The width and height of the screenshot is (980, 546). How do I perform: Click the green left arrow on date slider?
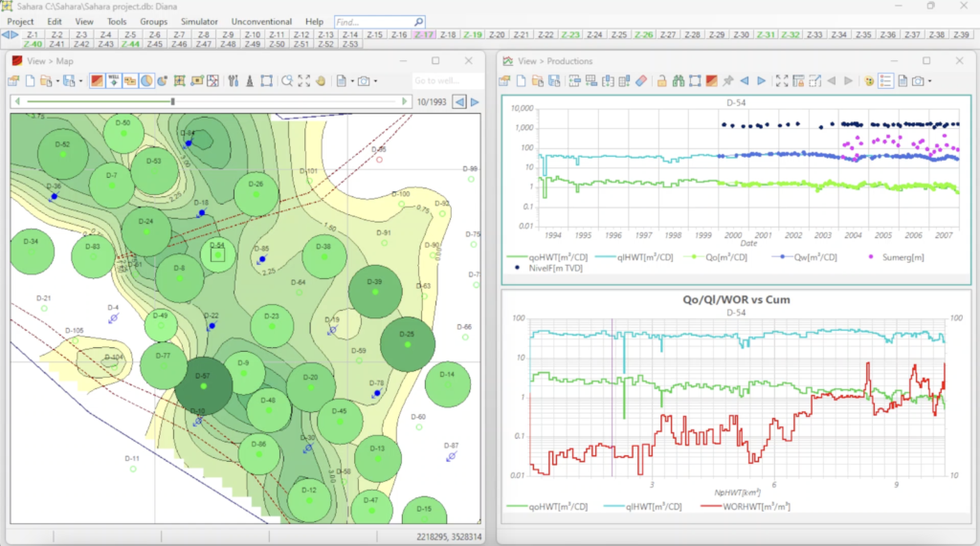click(17, 101)
